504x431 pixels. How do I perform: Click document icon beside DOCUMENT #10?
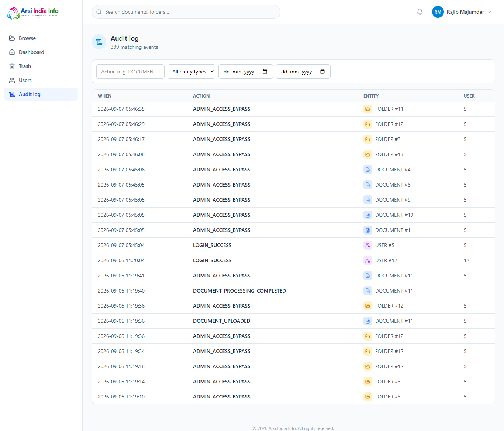click(x=367, y=215)
